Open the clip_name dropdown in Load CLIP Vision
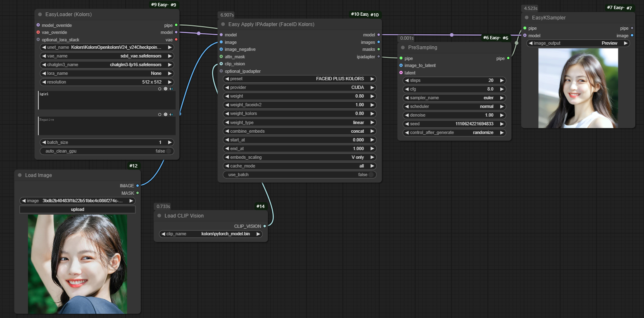The image size is (644, 318). point(211,234)
